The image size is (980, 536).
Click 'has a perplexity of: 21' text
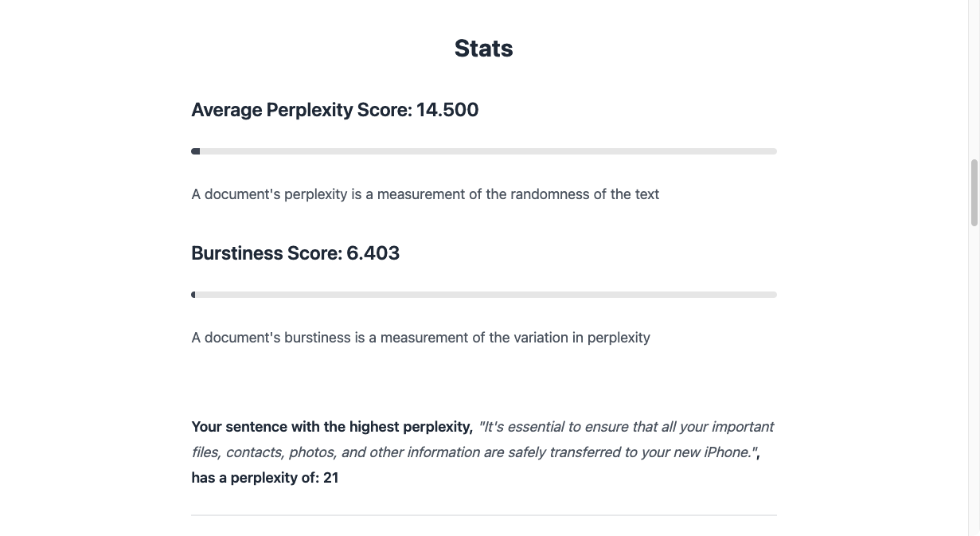pos(264,478)
